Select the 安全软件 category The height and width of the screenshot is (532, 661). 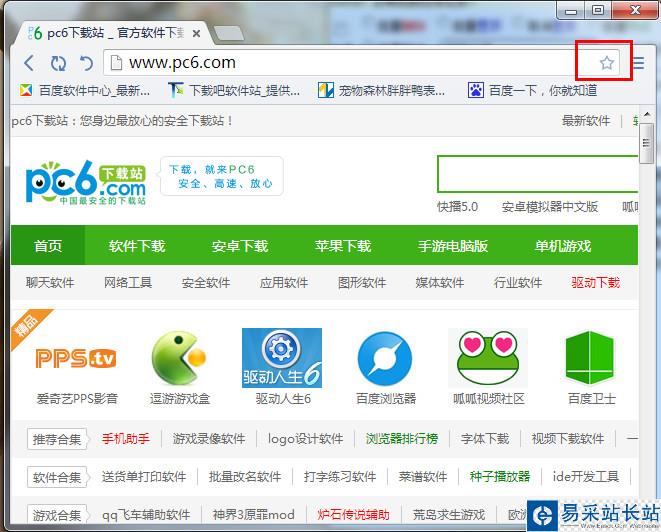206,282
